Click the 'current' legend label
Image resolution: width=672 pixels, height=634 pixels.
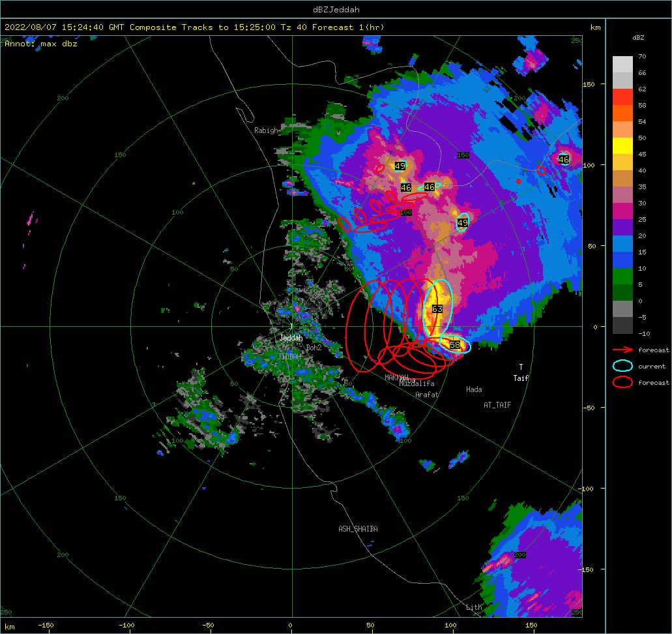(x=652, y=367)
